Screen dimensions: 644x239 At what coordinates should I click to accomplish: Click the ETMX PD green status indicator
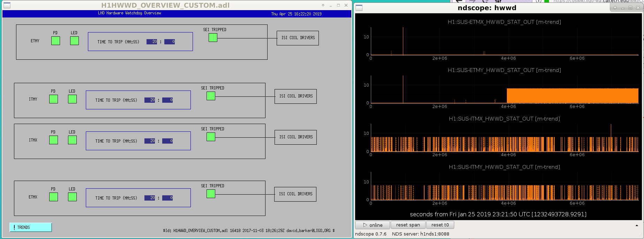click(x=53, y=197)
